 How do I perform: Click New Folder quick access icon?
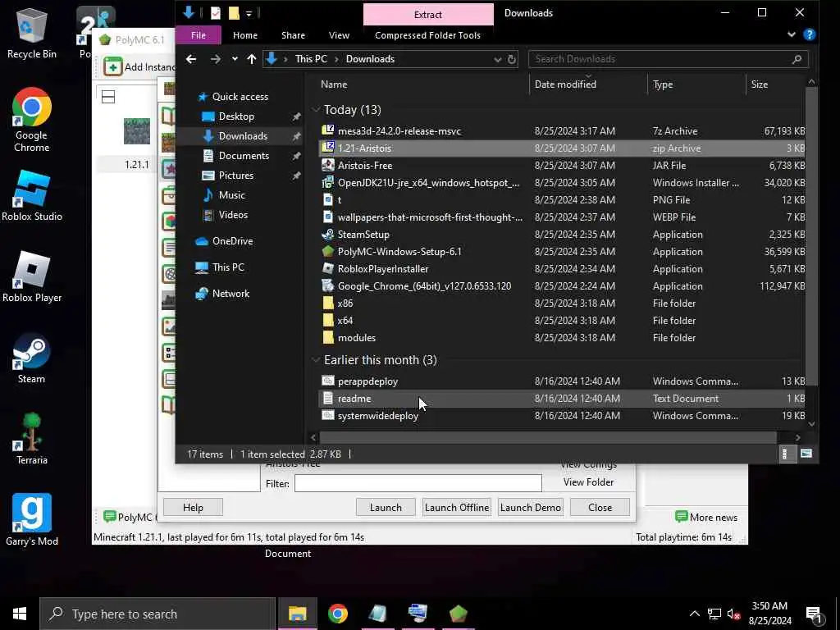click(x=234, y=13)
